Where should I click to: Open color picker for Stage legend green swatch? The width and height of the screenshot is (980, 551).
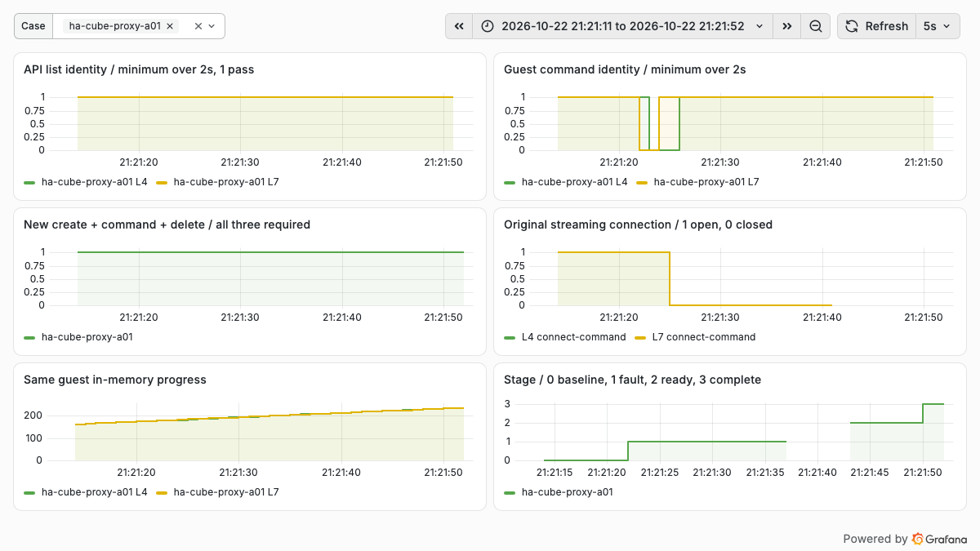click(x=510, y=492)
